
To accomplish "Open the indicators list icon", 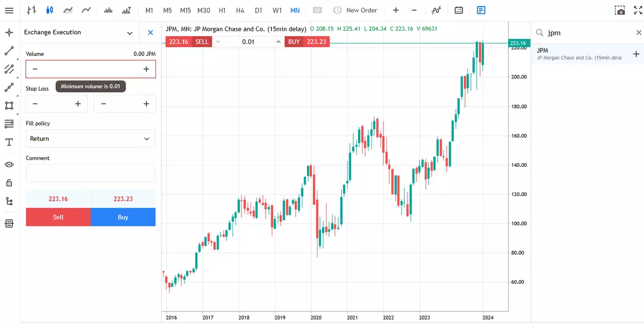I will tap(436, 10).
